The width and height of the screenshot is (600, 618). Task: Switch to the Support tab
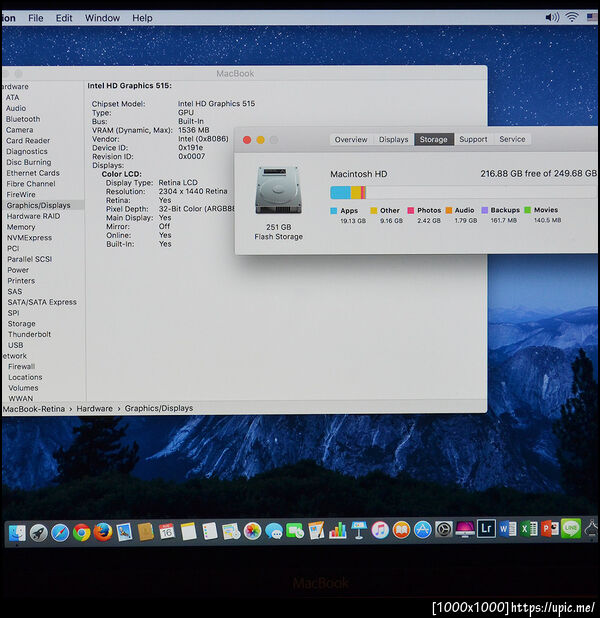473,139
